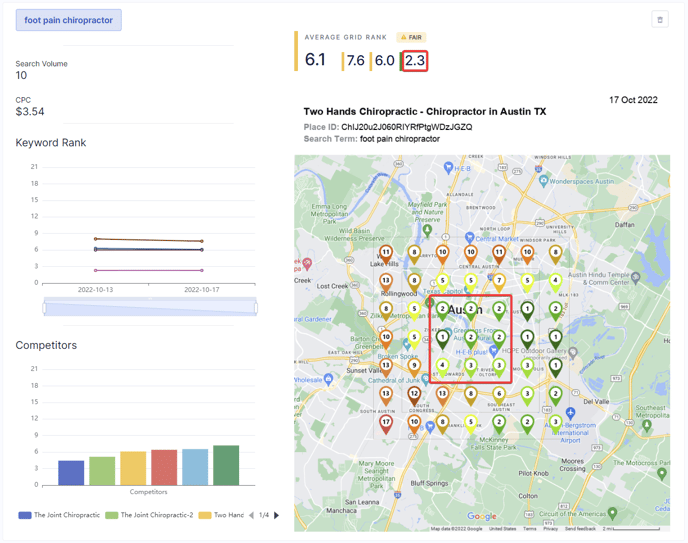Go to previous legend page arrow
Image resolution: width=688 pixels, height=543 pixels.
pos(251,515)
